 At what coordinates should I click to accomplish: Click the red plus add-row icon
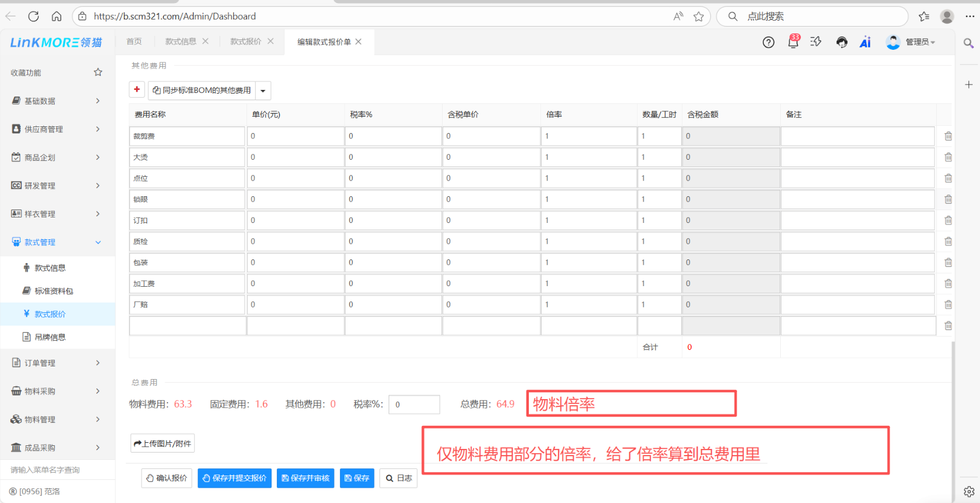[137, 90]
